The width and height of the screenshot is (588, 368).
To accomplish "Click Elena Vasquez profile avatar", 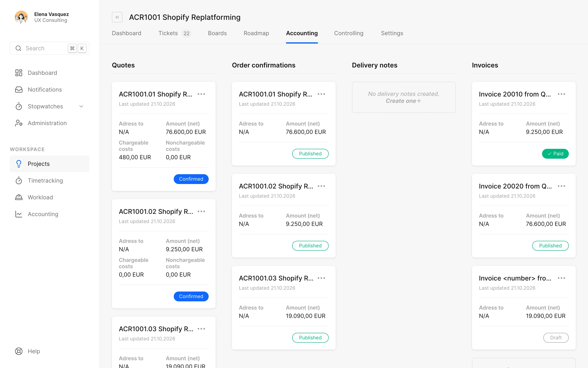I will [21, 17].
